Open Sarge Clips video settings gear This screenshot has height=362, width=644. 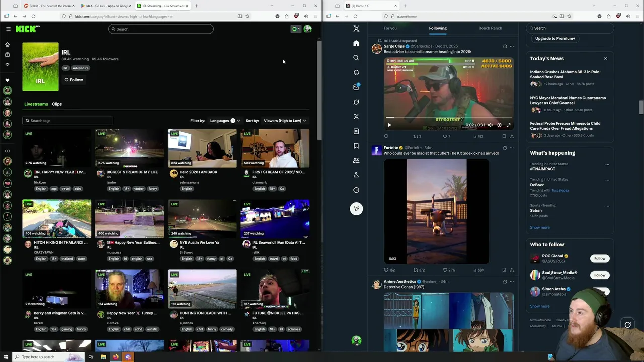pyautogui.click(x=499, y=125)
